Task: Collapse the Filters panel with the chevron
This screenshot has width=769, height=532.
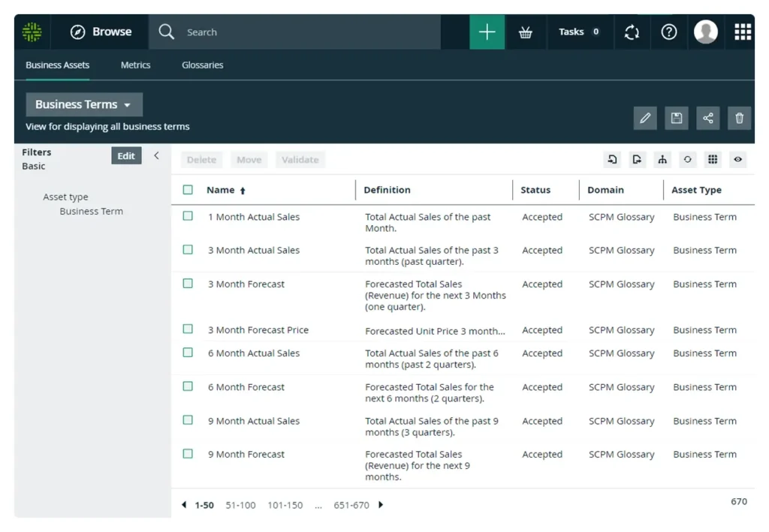Action: point(156,156)
